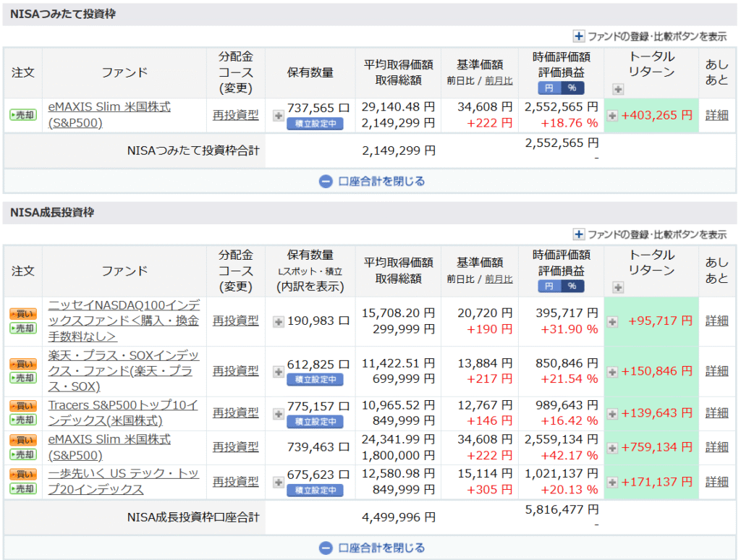Expand トータルリターン header plus in 成長投資枠
Viewport: 741px width, 560px height.
[618, 287]
